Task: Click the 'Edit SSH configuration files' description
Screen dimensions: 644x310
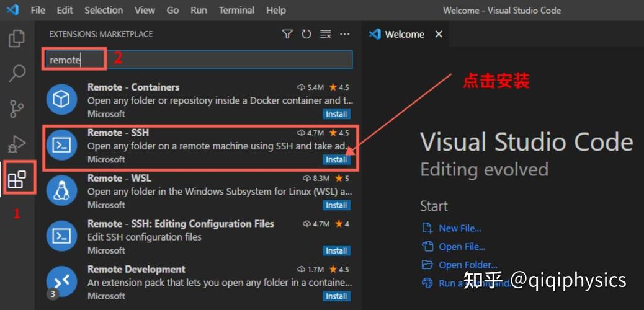Action: [145, 237]
